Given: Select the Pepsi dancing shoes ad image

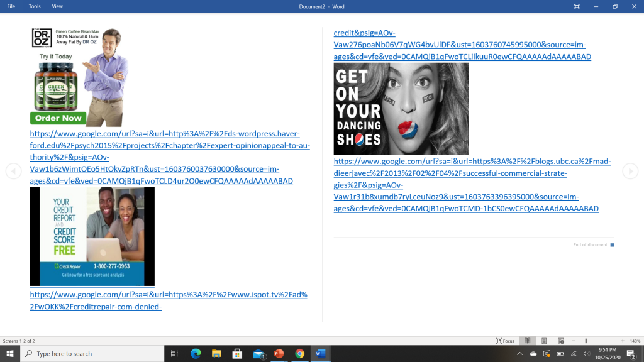Looking at the screenshot, I should pos(401,109).
